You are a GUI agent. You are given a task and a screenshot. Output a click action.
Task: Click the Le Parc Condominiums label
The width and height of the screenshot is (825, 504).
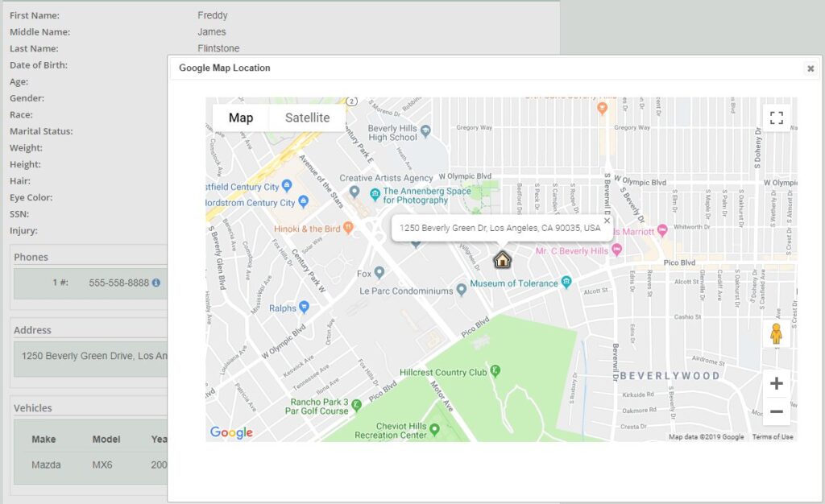406,291
